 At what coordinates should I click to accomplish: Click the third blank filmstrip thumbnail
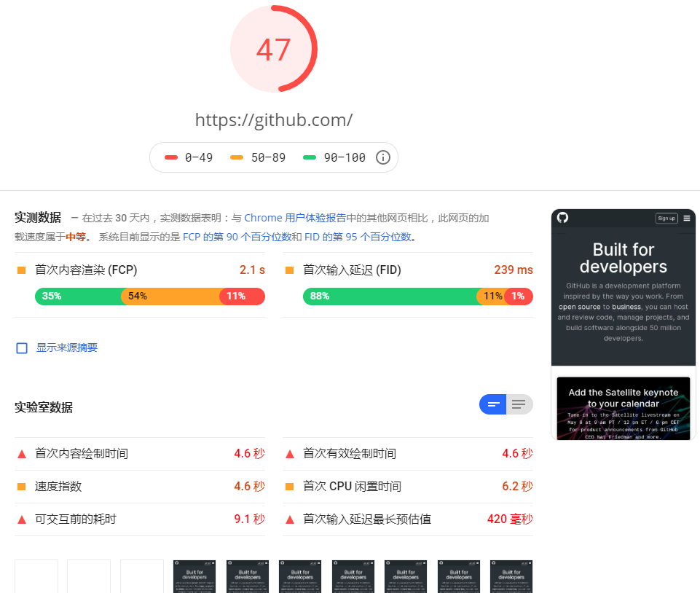(x=142, y=576)
